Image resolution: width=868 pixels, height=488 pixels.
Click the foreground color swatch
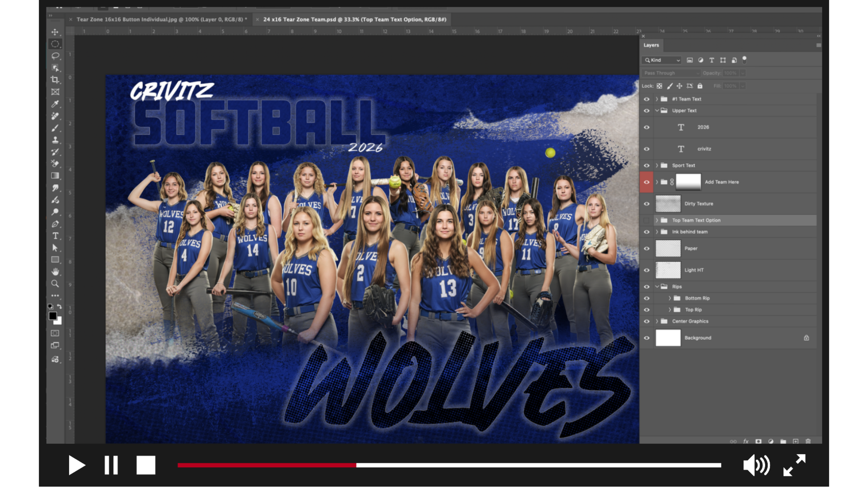(x=53, y=316)
